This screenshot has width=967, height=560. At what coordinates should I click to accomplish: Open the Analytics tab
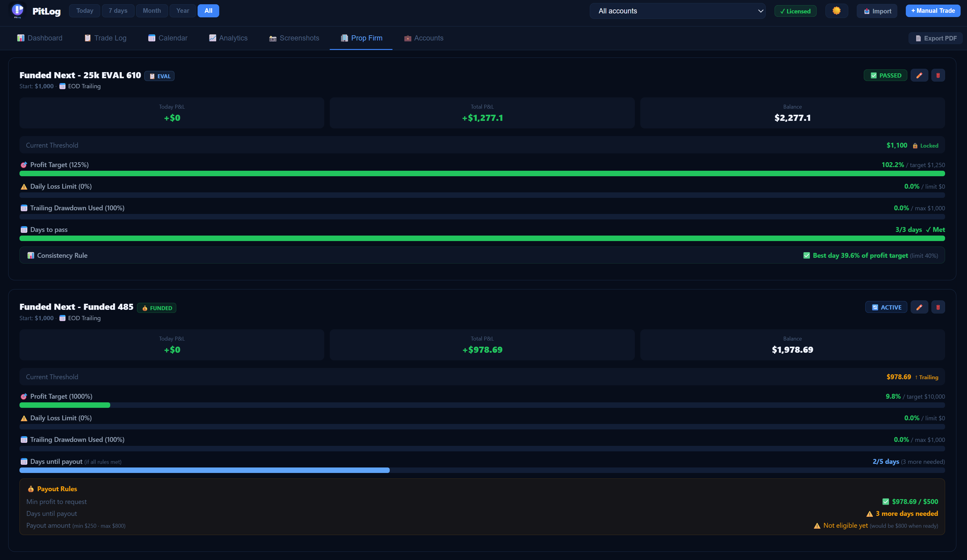click(x=228, y=38)
